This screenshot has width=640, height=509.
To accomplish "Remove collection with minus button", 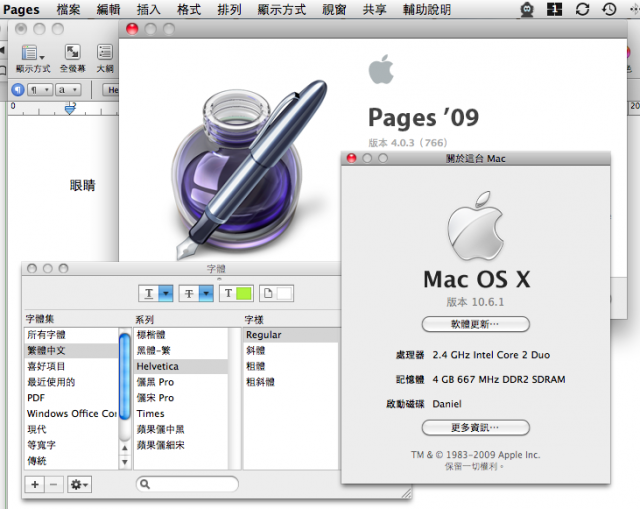I will [x=53, y=485].
